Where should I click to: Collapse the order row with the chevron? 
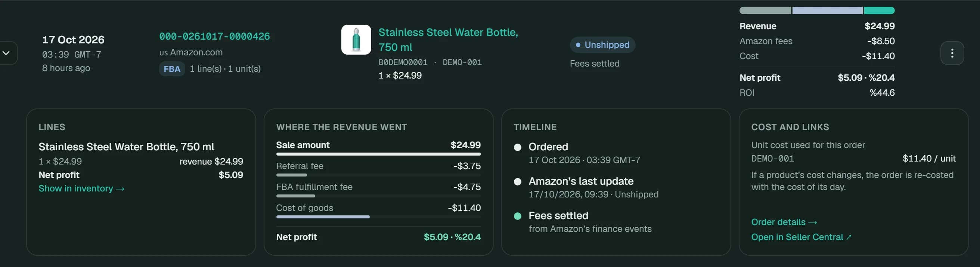[x=6, y=53]
